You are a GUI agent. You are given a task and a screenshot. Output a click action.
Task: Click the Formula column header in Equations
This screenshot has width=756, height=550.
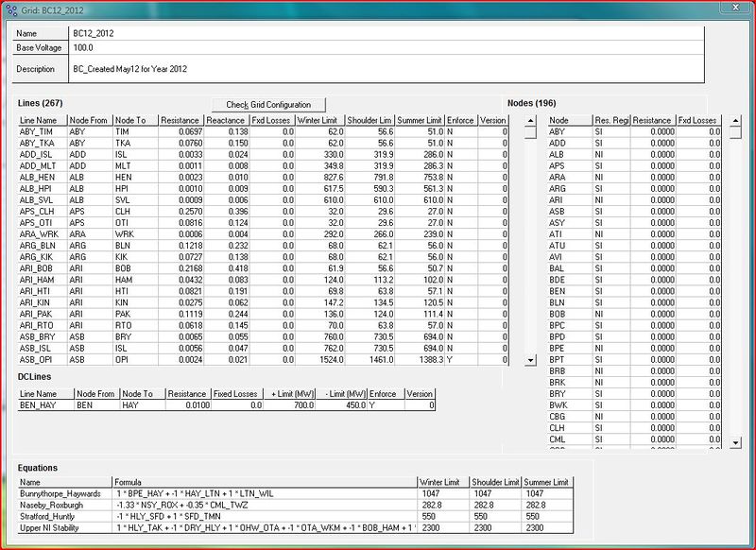pos(265,482)
